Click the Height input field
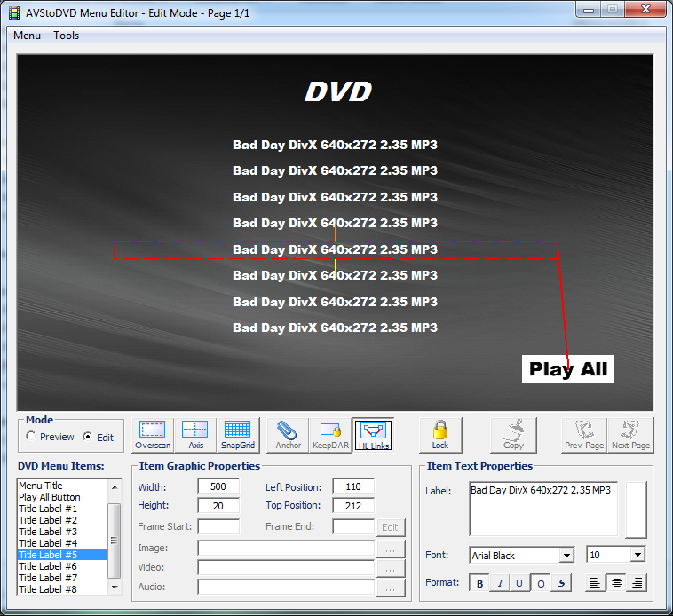 click(x=218, y=506)
